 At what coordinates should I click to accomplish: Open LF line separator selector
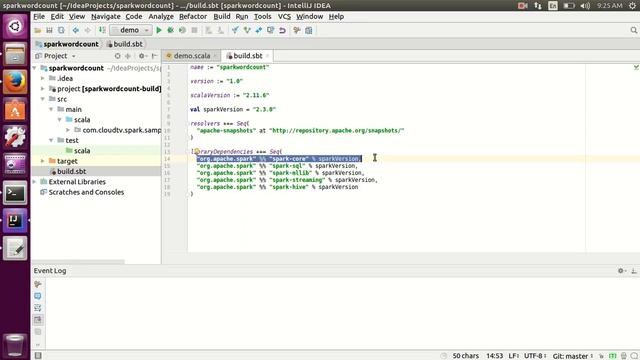(x=513, y=356)
